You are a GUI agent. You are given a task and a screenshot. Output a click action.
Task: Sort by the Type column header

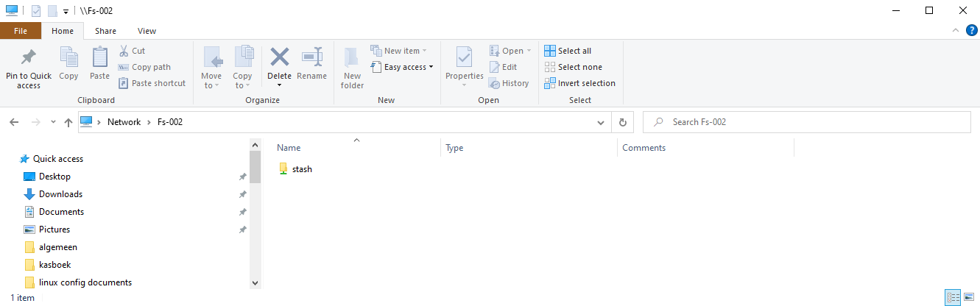pos(454,148)
